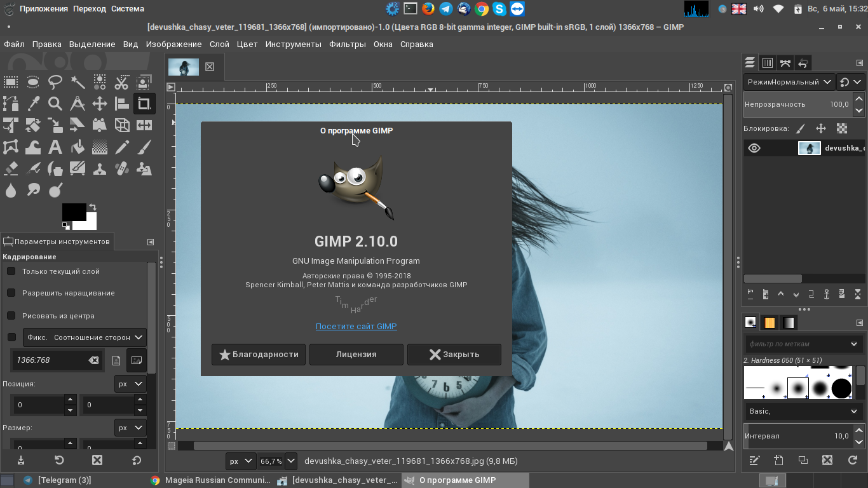
Task: Toggle lock position and size
Action: click(821, 128)
